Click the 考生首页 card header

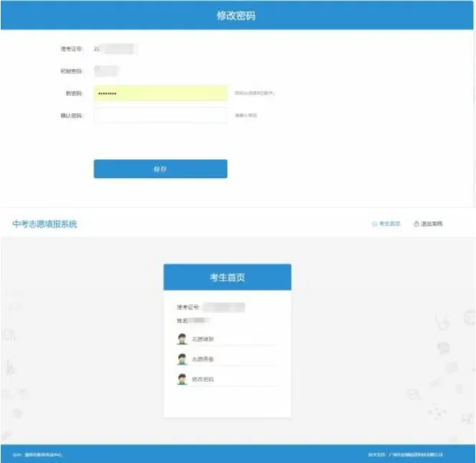pos(228,277)
